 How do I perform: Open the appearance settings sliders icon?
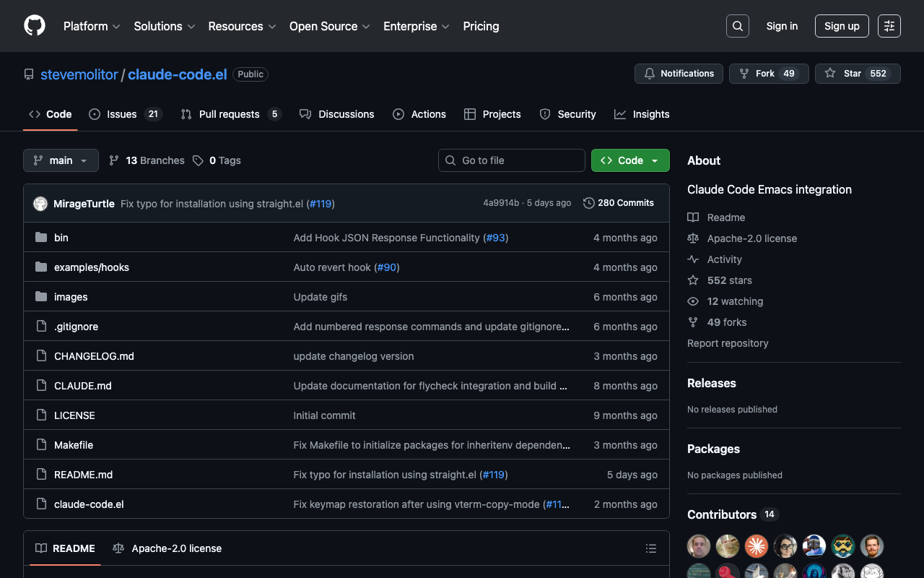pos(889,26)
